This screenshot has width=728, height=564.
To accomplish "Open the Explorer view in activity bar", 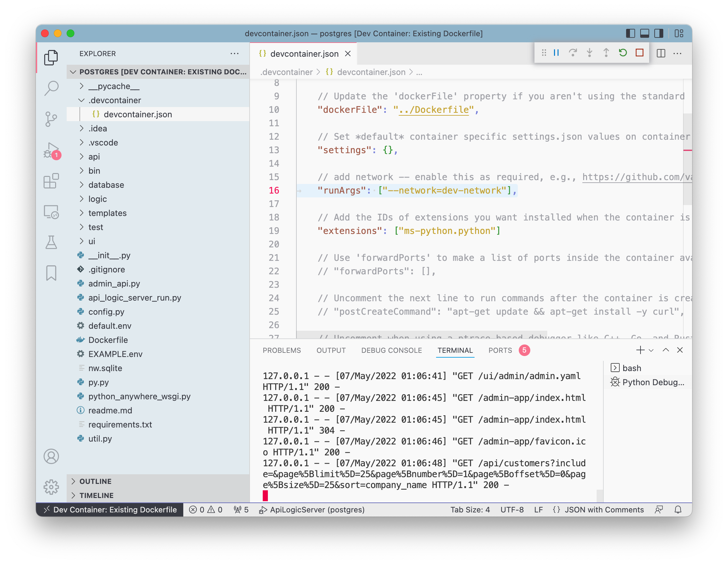I will [x=51, y=57].
